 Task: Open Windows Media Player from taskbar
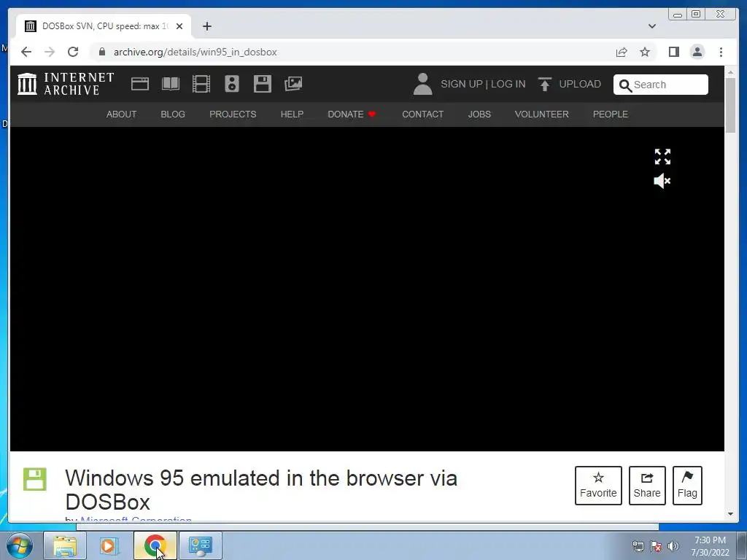(x=109, y=545)
